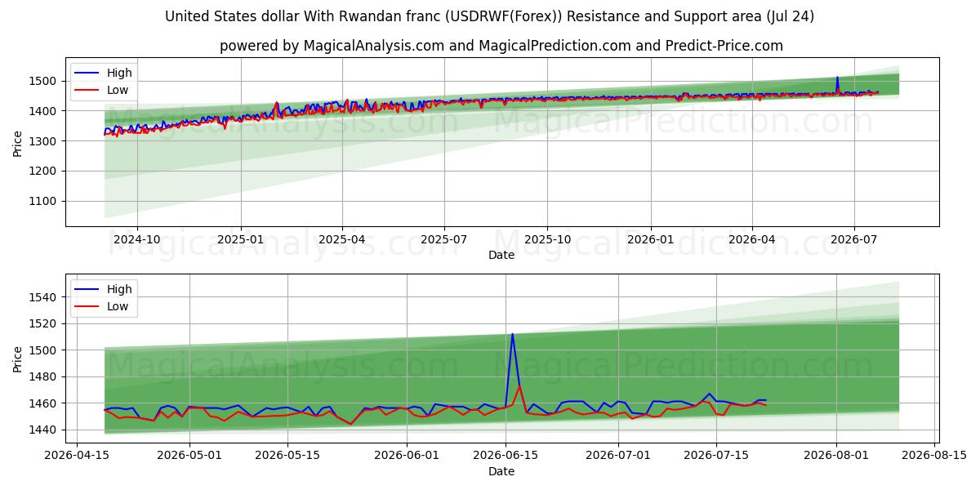The image size is (980, 490).
Task: Click the 'Date' x-axis label of the upper chart
Action: pyautogui.click(x=501, y=255)
